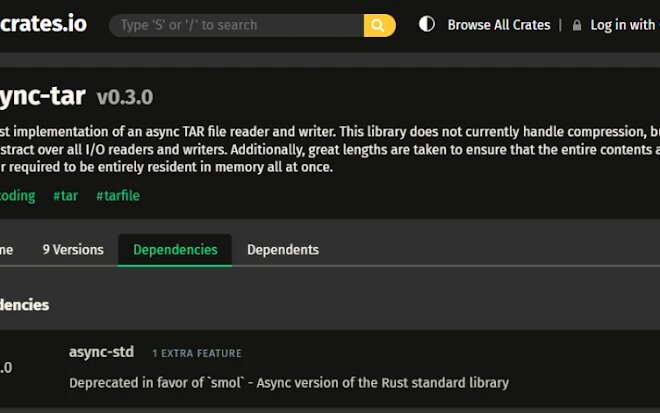Image resolution: width=660 pixels, height=413 pixels.
Task: Focus the crate search input field
Action: pyautogui.click(x=236, y=25)
